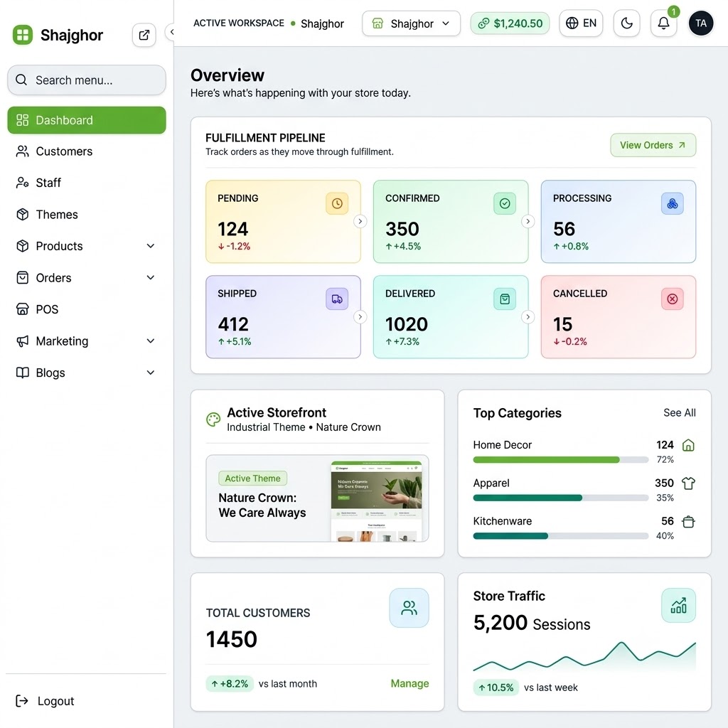This screenshot has width=728, height=728.
Task: Click the Nature Crown theme preview thumbnail
Action: [x=377, y=501]
